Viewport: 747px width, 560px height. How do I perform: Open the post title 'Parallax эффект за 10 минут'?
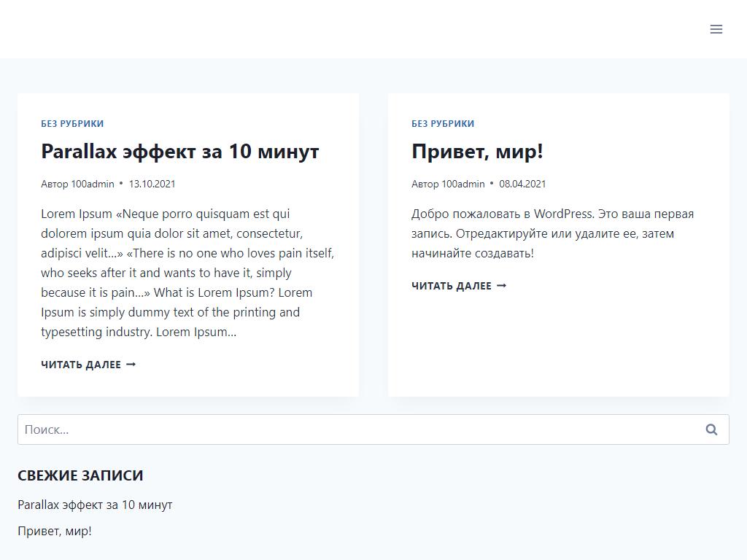pos(179,152)
